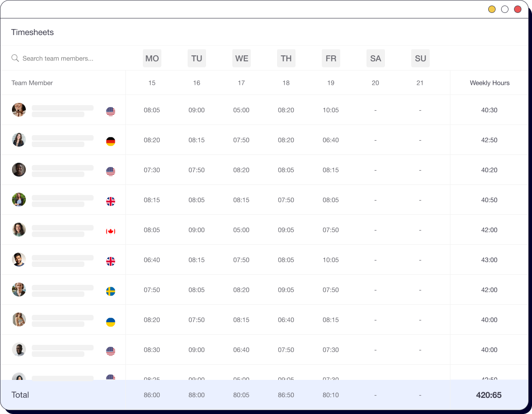Click the 420:65 total weekly hours
532x414 pixels.
489,395
